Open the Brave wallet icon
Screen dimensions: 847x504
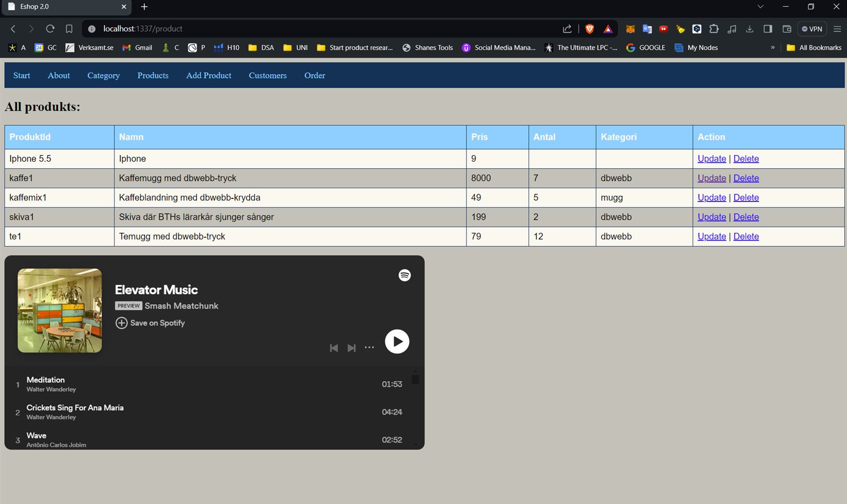click(x=787, y=29)
